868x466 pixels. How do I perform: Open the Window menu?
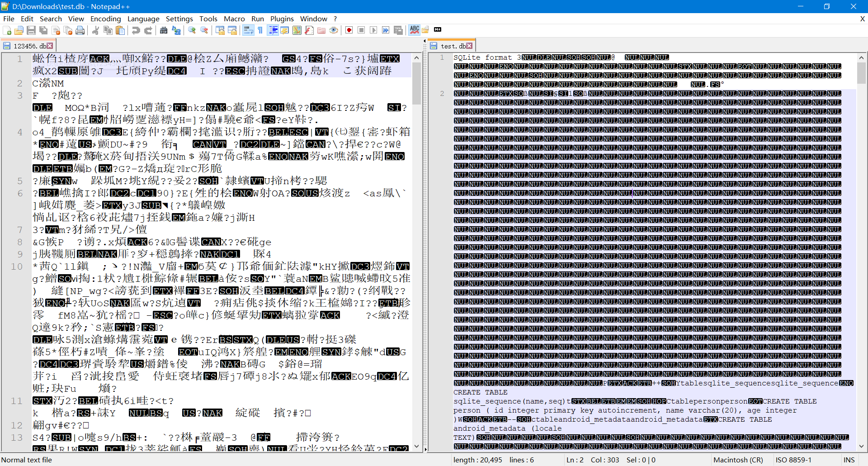click(x=314, y=19)
